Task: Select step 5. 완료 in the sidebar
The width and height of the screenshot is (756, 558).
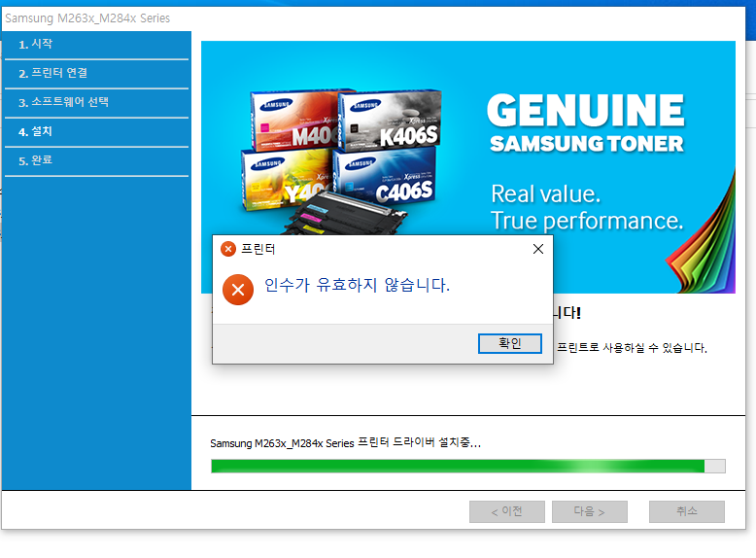Action: [96, 160]
